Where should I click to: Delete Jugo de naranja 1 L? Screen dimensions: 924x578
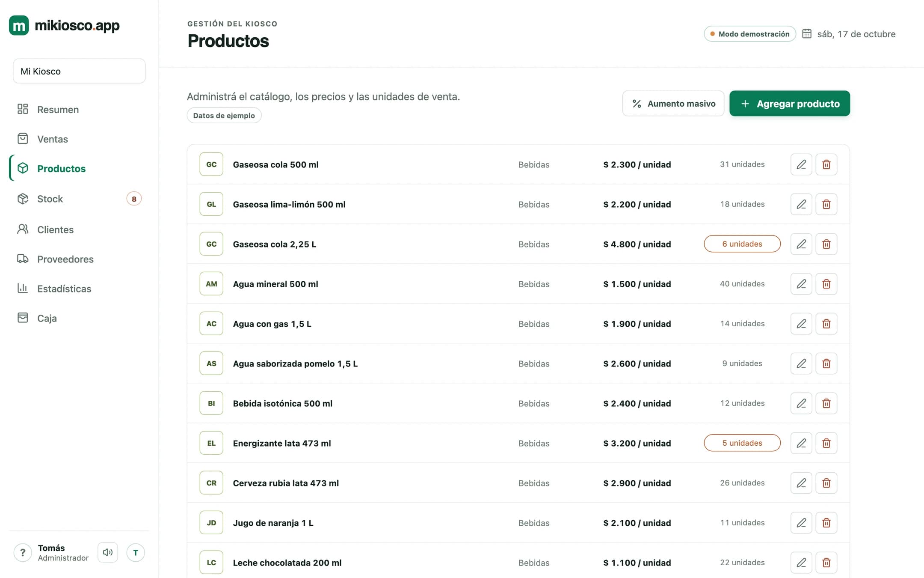[x=826, y=523]
